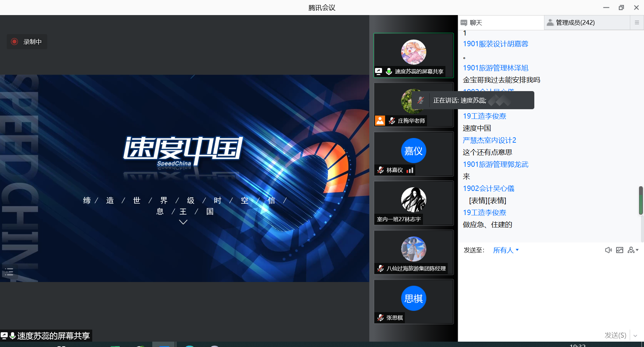Open the slide outline list icon
This screenshot has height=347, width=644.
9,272
